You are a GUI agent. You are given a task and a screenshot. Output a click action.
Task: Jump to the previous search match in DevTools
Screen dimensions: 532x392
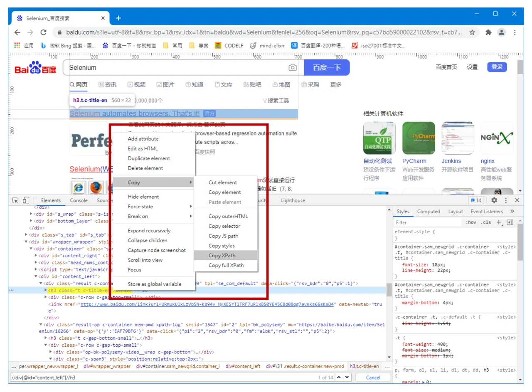[x=338, y=377]
